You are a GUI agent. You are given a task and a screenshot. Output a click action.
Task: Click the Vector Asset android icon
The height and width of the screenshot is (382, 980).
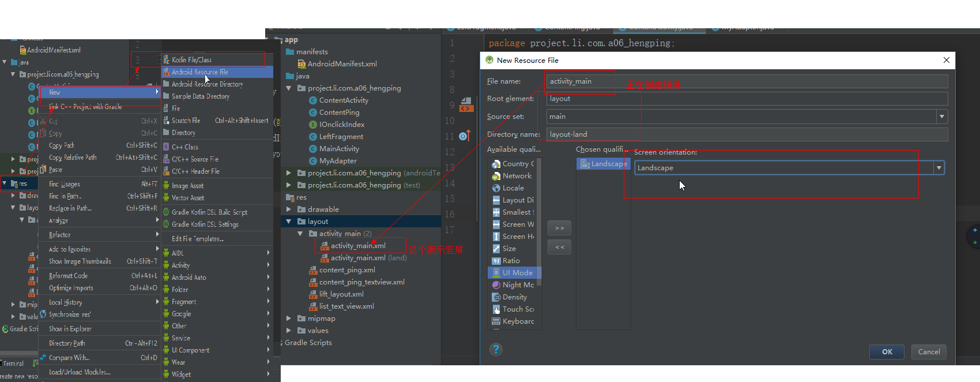click(x=166, y=198)
